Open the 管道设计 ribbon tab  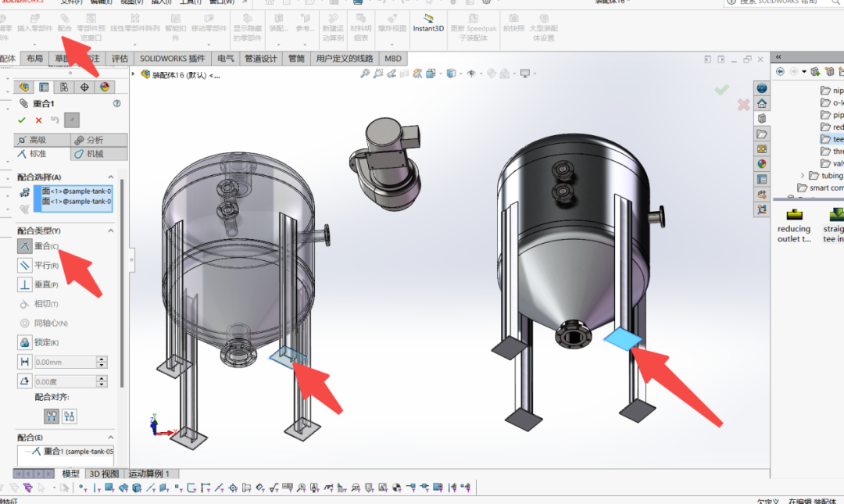(261, 58)
